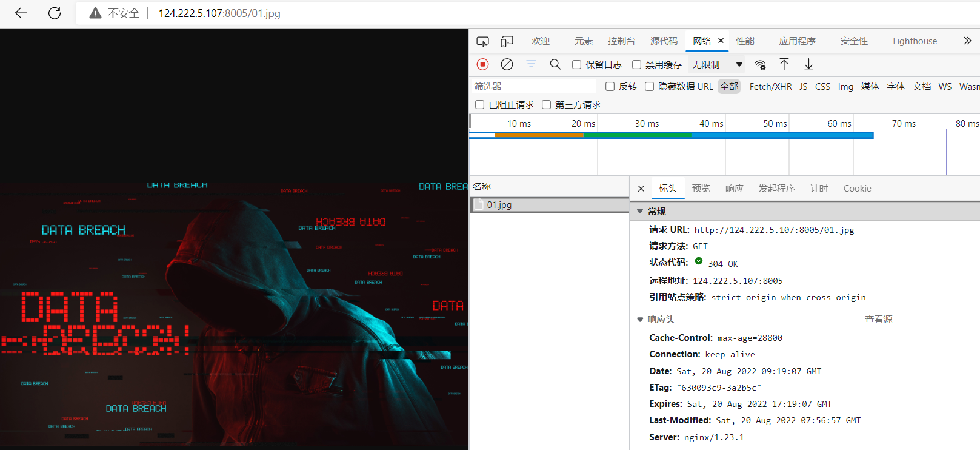Screen dimensions: 980x450
Task: Show more DevTools tabs chevron
Action: [x=967, y=41]
